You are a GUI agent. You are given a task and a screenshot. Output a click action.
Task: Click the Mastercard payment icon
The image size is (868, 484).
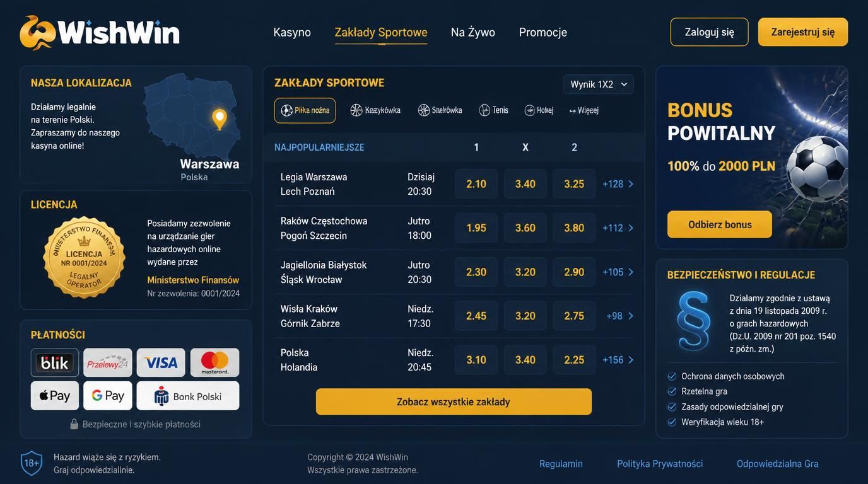click(x=214, y=362)
